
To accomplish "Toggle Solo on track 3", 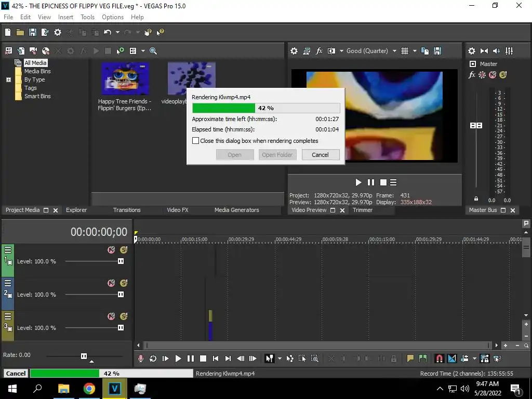I will pyautogui.click(x=124, y=316).
